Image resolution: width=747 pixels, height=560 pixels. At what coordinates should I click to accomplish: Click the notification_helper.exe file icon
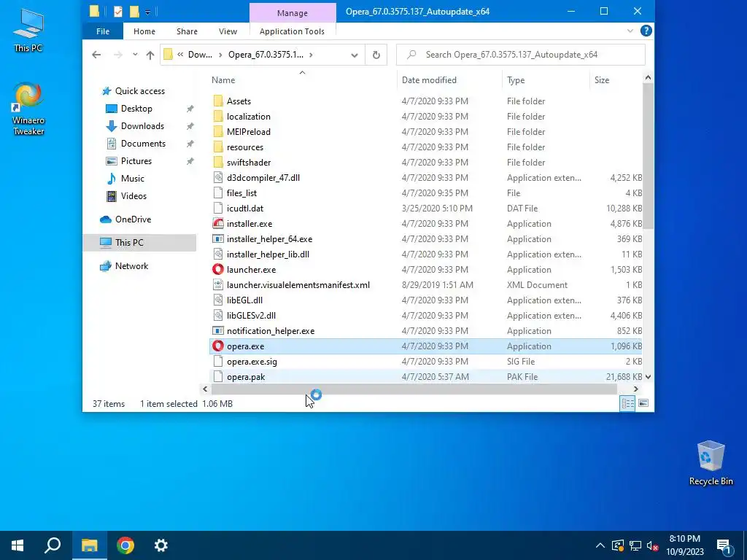(x=217, y=331)
